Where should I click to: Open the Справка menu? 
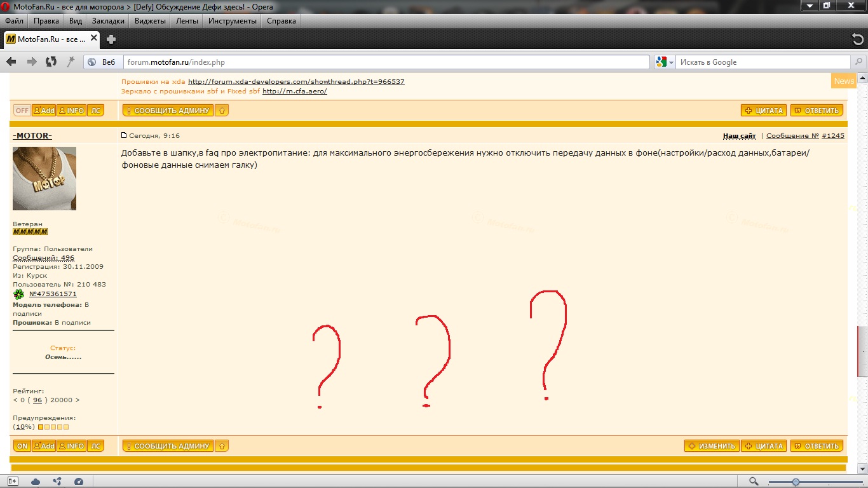[x=281, y=21]
